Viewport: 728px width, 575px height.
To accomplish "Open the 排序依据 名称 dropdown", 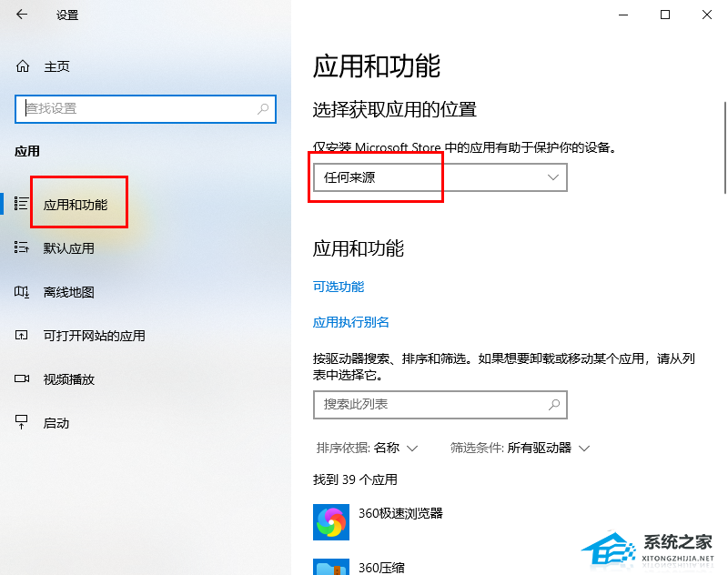I will pos(368,448).
